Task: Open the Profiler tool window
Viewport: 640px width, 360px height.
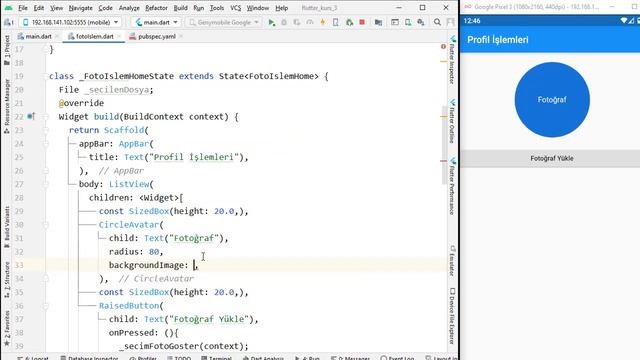Action: [143, 358]
